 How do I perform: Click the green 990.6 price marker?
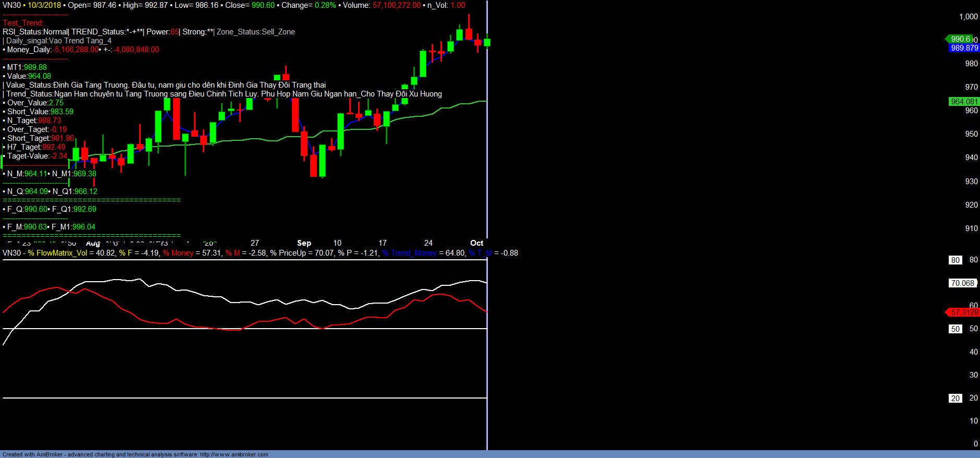[960, 39]
